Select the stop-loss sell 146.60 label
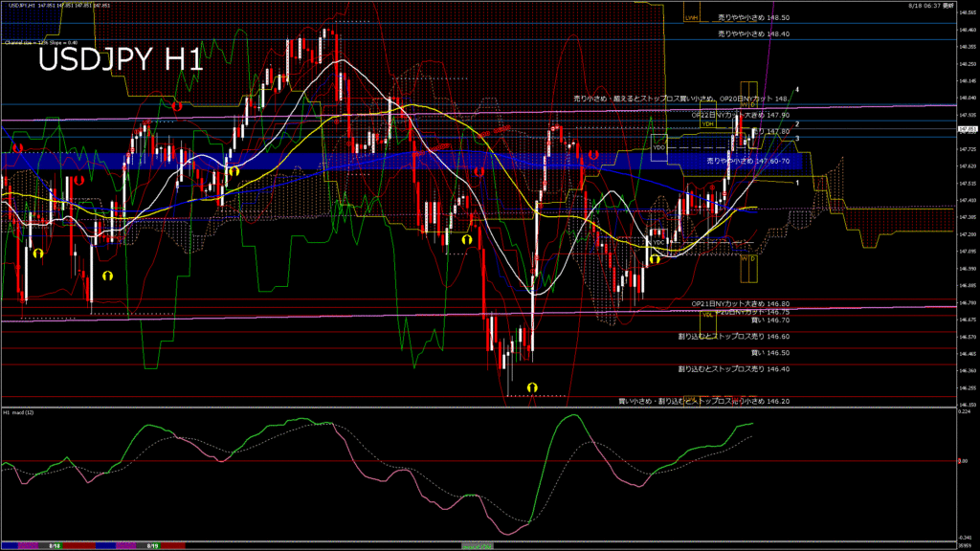The height and width of the screenshot is (551, 980). click(733, 337)
